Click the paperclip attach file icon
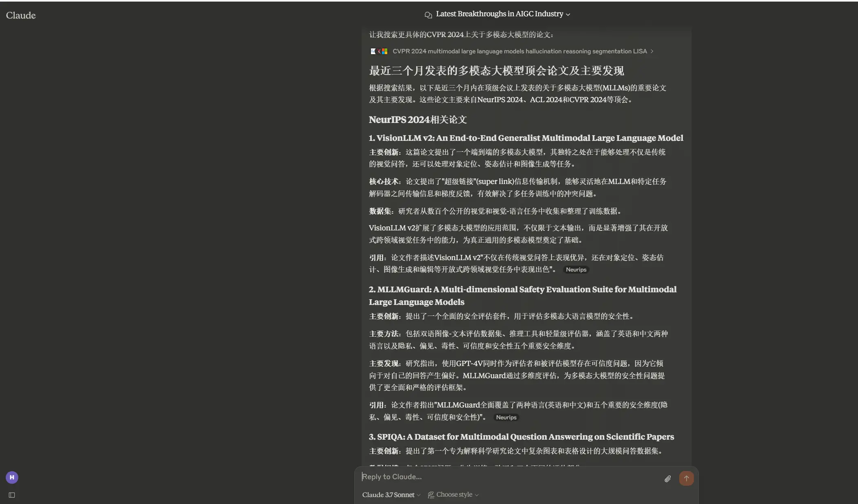This screenshot has width=858, height=504. [x=667, y=479]
